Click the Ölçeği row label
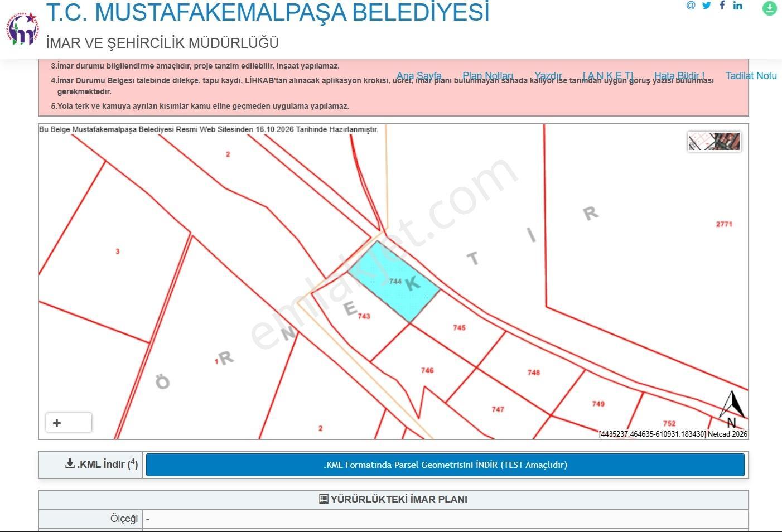782x532 pixels. pos(124,519)
